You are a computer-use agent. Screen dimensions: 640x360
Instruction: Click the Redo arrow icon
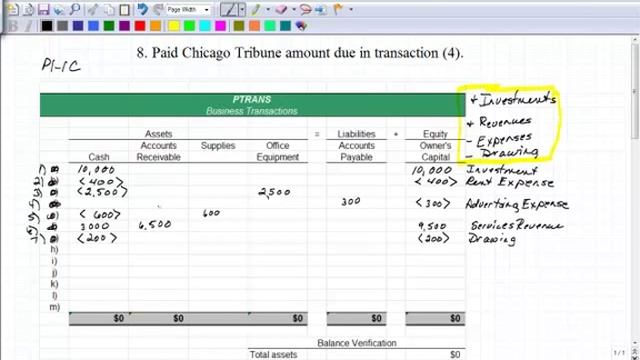(158, 9)
